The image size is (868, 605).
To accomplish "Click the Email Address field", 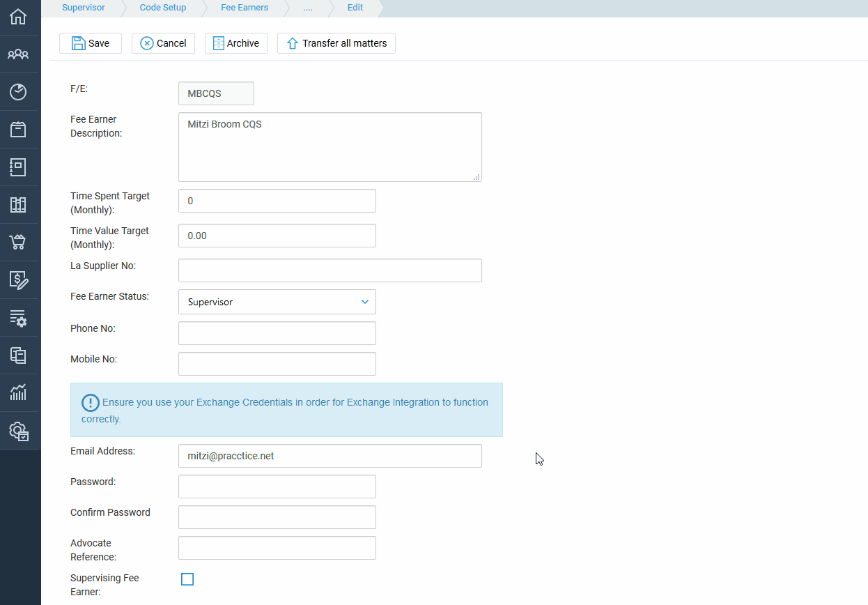I will click(330, 456).
